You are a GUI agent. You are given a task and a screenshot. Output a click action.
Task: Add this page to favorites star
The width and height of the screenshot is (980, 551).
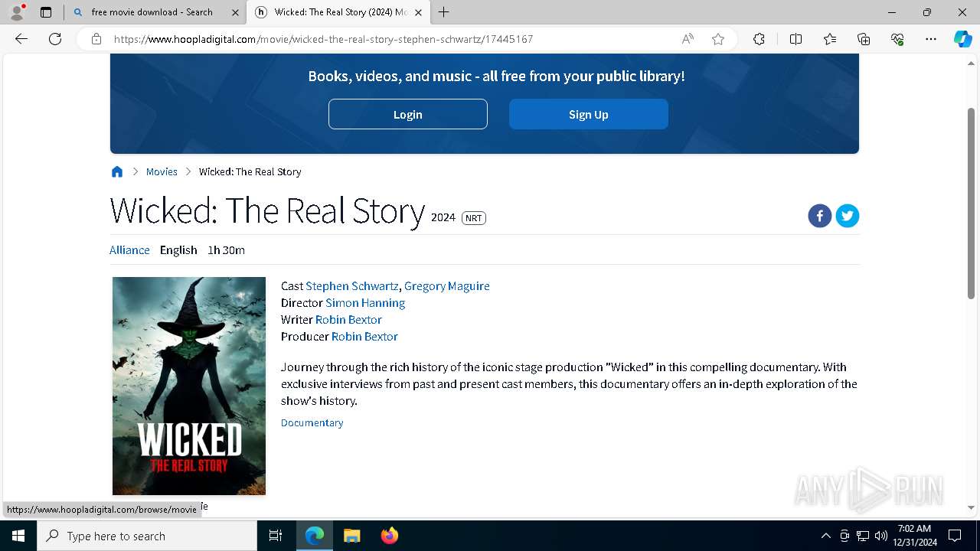pos(718,39)
